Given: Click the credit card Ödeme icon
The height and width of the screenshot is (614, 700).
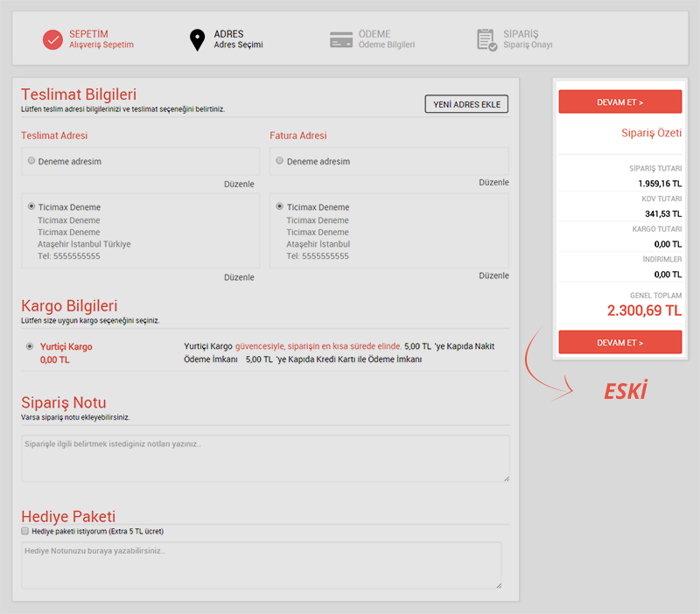Looking at the screenshot, I should point(341,39).
